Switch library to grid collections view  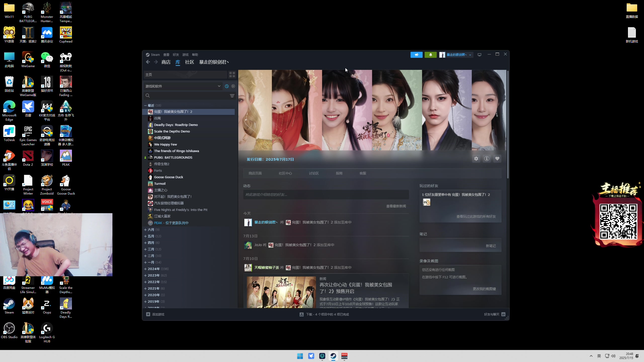[232, 74]
